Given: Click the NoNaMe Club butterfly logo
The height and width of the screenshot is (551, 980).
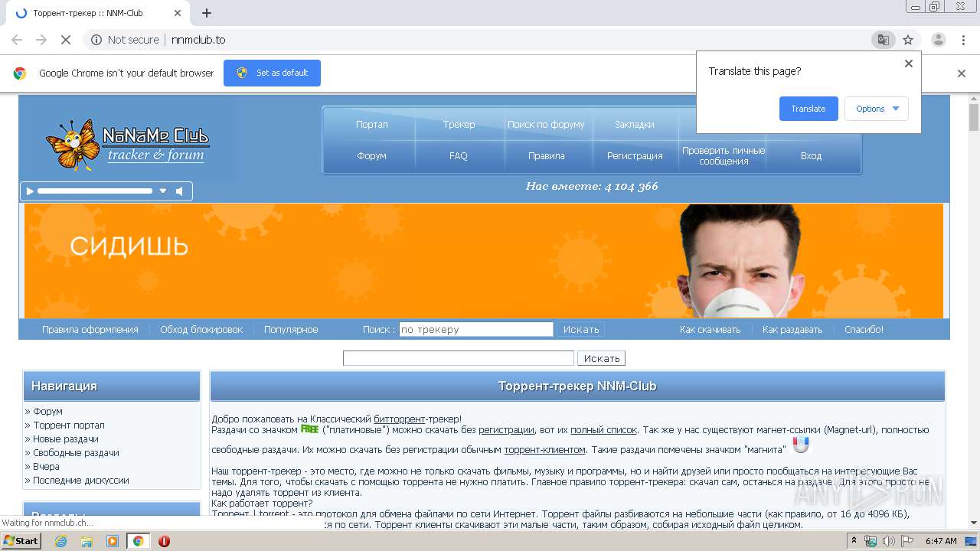Looking at the screenshot, I should click(127, 144).
